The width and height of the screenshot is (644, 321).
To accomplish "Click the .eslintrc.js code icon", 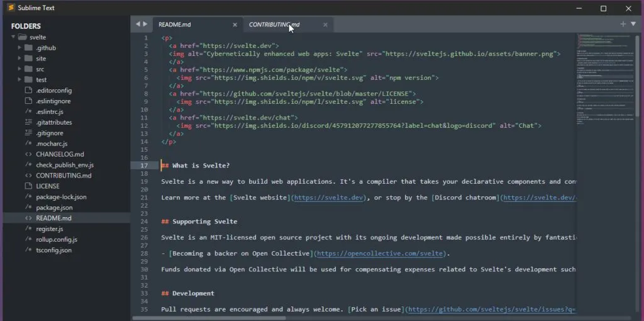I will [x=28, y=111].
